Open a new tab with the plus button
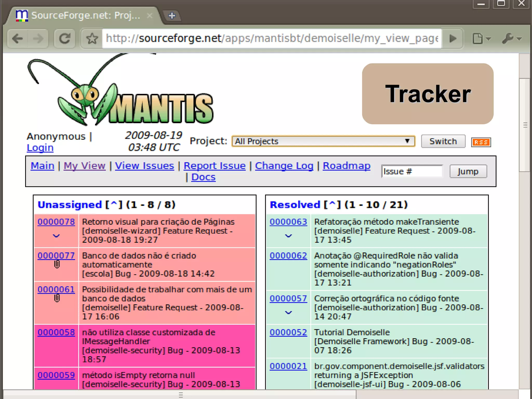 [172, 16]
